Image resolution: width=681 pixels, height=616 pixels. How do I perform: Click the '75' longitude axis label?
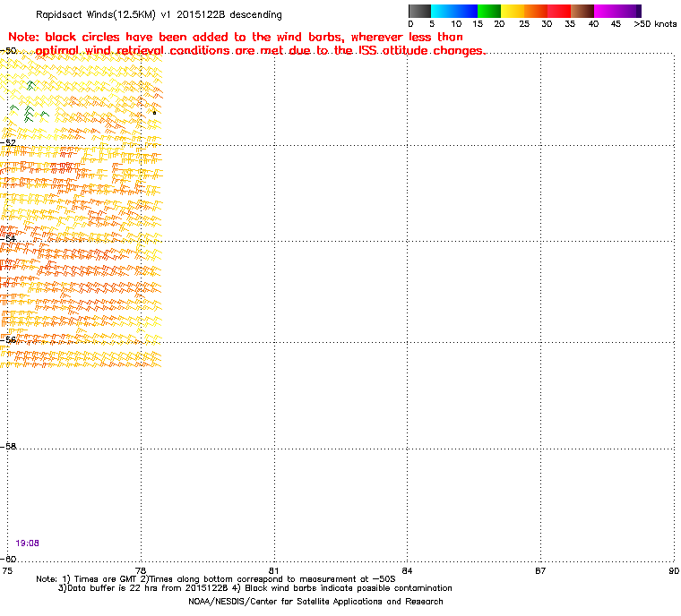point(7,570)
